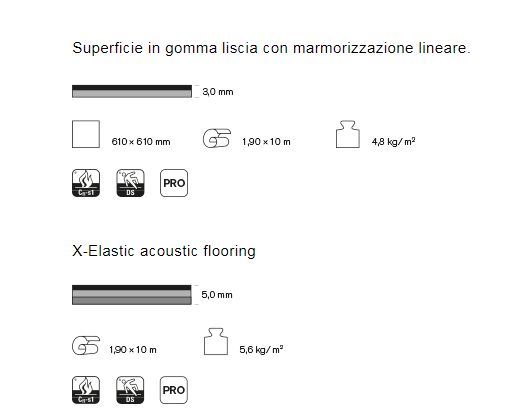Click the roll icon beside 610 × 610 mm
The image size is (524, 420).
pos(217,138)
